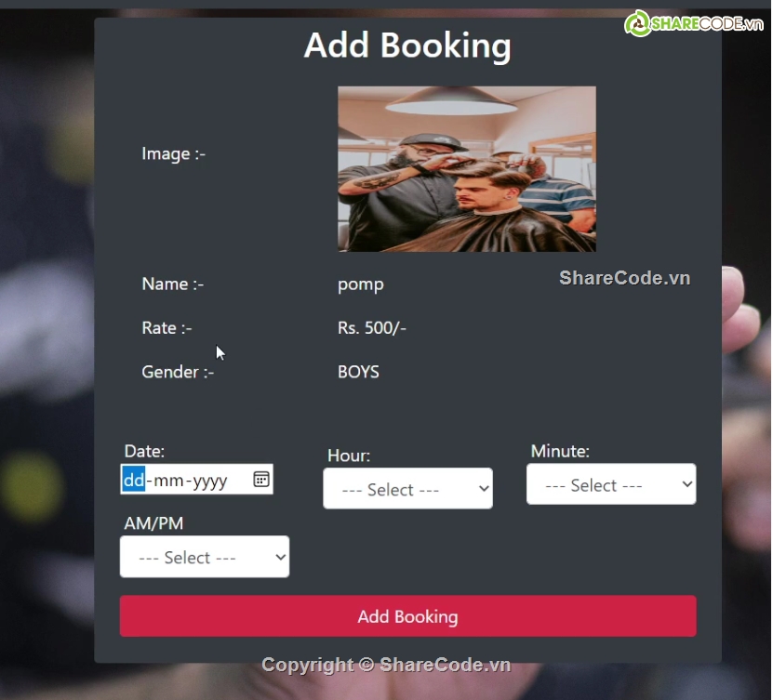Select the mm month segment in Date

(168, 480)
